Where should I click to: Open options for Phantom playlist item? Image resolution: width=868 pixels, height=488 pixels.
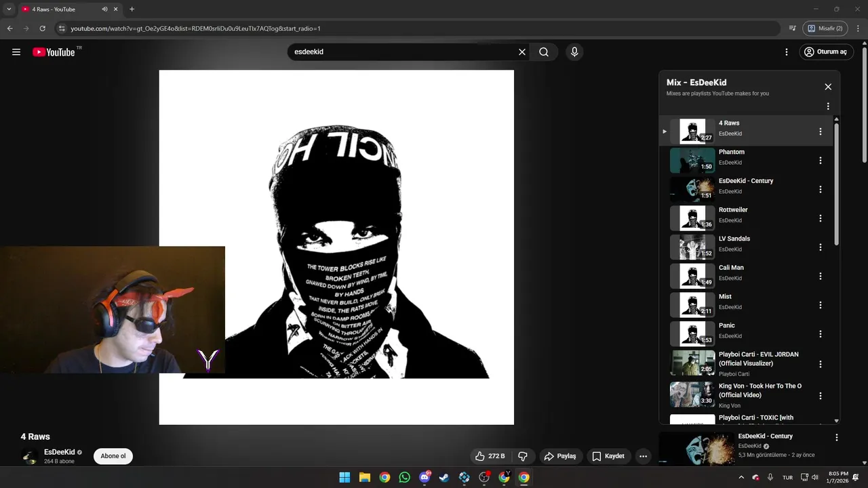click(821, 161)
